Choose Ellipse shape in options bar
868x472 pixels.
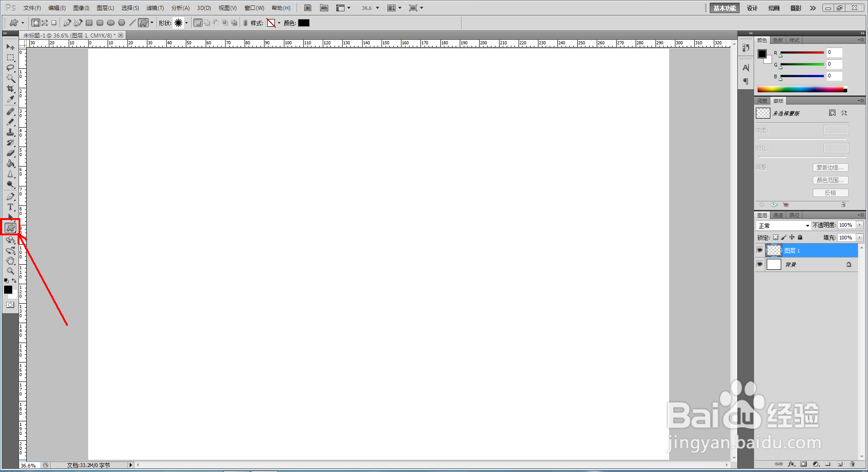[x=111, y=23]
